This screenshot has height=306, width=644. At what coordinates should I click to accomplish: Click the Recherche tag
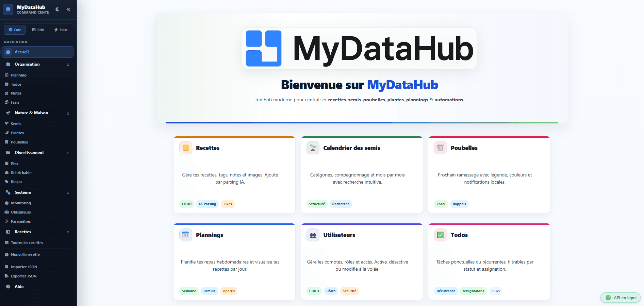pos(341,204)
